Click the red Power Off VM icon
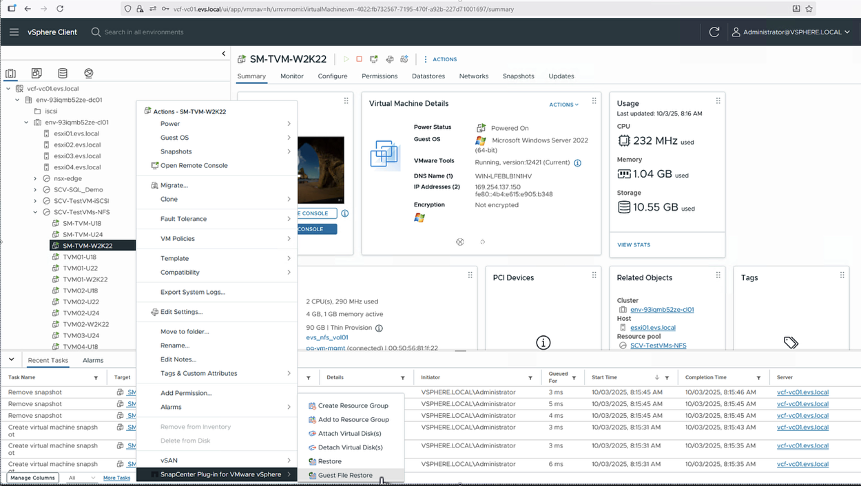 point(359,59)
